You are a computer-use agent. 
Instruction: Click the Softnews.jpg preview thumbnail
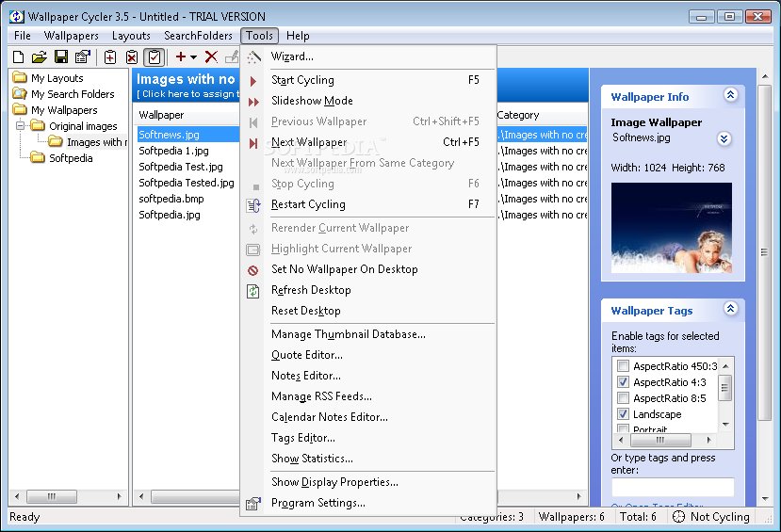pyautogui.click(x=672, y=228)
